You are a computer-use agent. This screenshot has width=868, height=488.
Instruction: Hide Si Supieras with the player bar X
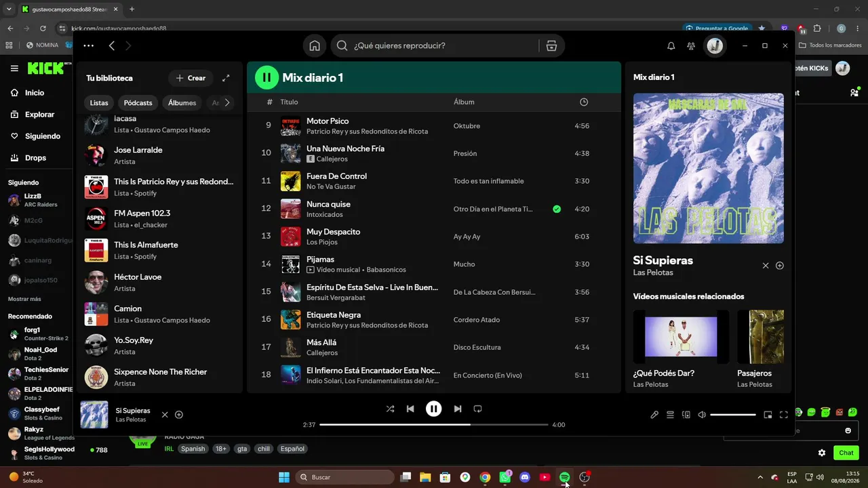pos(165,415)
